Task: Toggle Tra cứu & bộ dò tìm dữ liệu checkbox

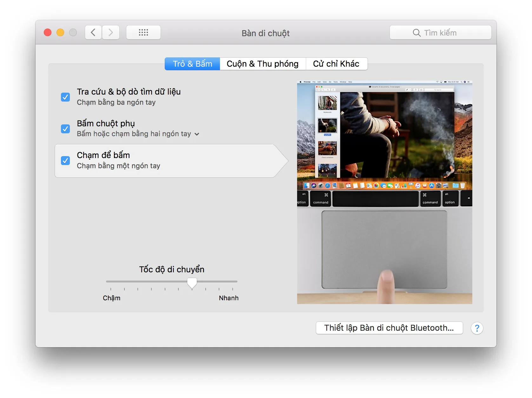Action: (x=65, y=97)
